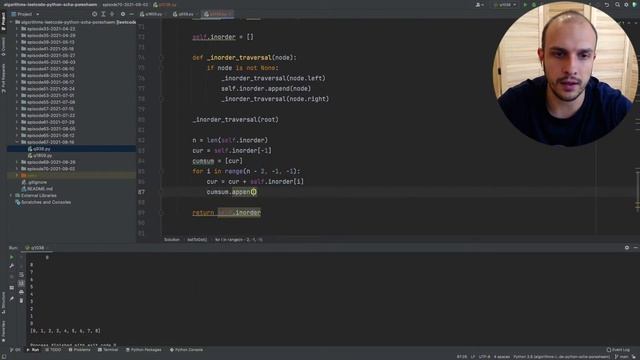Open Run panel settings gear
This screenshot has width=640, height=360.
click(627, 247)
